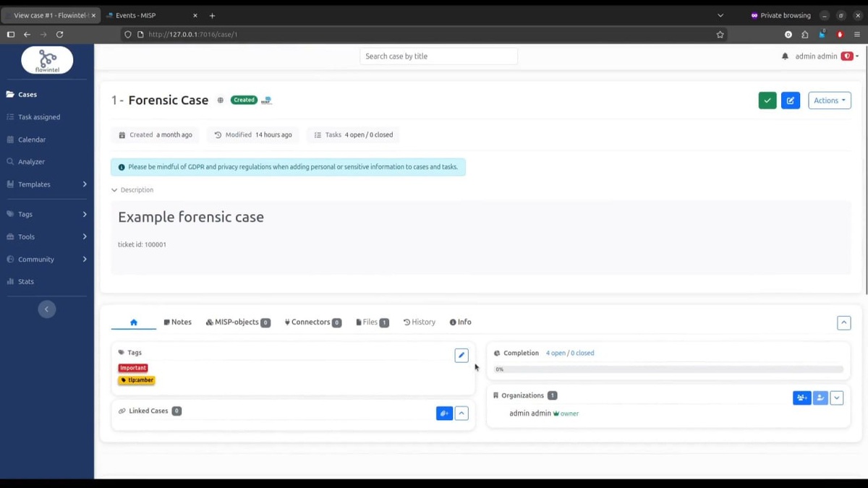This screenshot has width=868, height=488.
Task: Add organizations with the group-plus button
Action: [x=801, y=398]
